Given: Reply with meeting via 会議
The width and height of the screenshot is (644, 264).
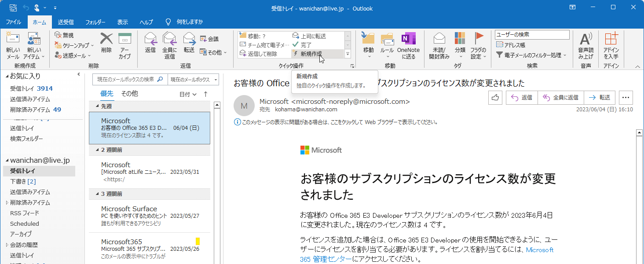Looking at the screenshot, I should click(209, 39).
